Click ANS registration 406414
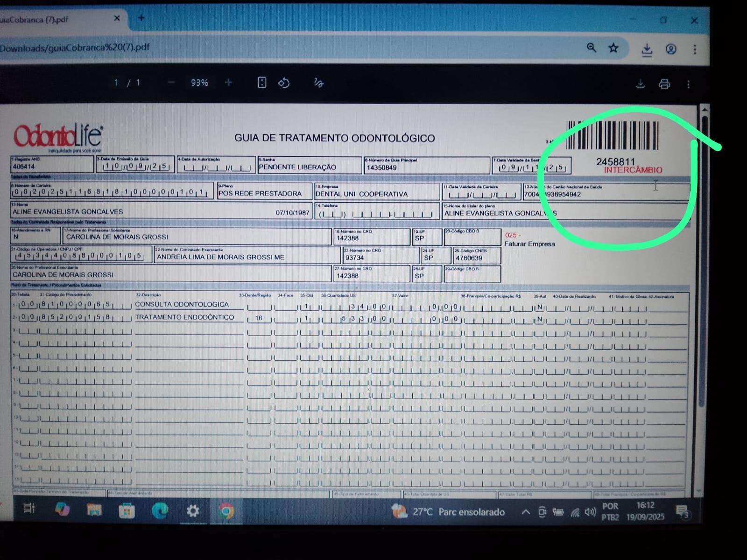This screenshot has width=747, height=560. 24,166
